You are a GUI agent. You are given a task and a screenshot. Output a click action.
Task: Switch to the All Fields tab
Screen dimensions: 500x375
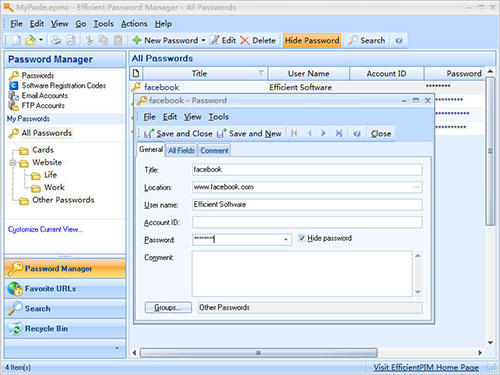181,151
